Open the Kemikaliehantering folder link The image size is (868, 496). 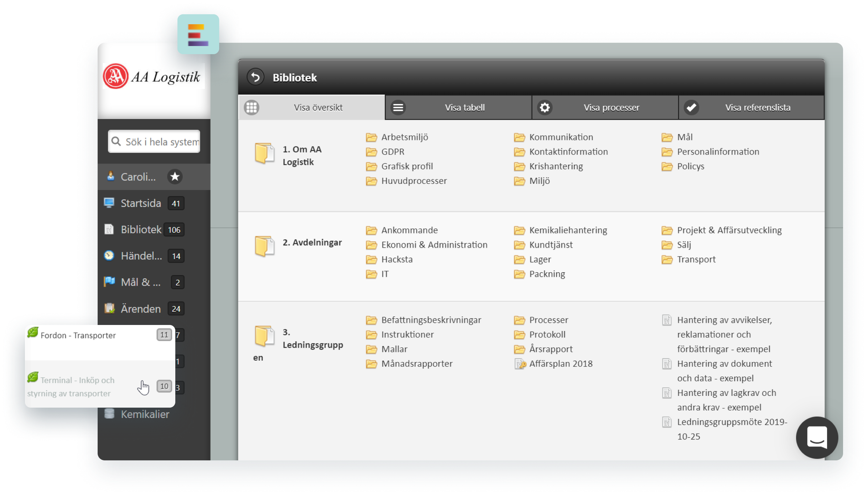coord(568,230)
